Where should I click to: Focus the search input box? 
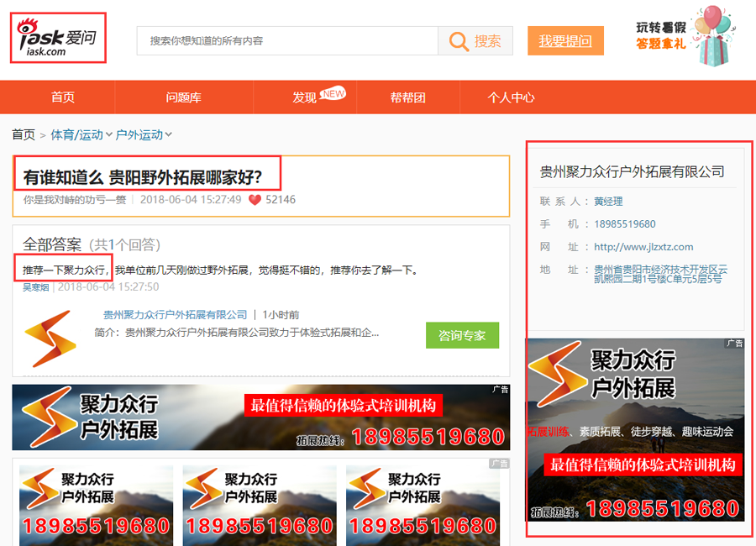pyautogui.click(x=287, y=41)
